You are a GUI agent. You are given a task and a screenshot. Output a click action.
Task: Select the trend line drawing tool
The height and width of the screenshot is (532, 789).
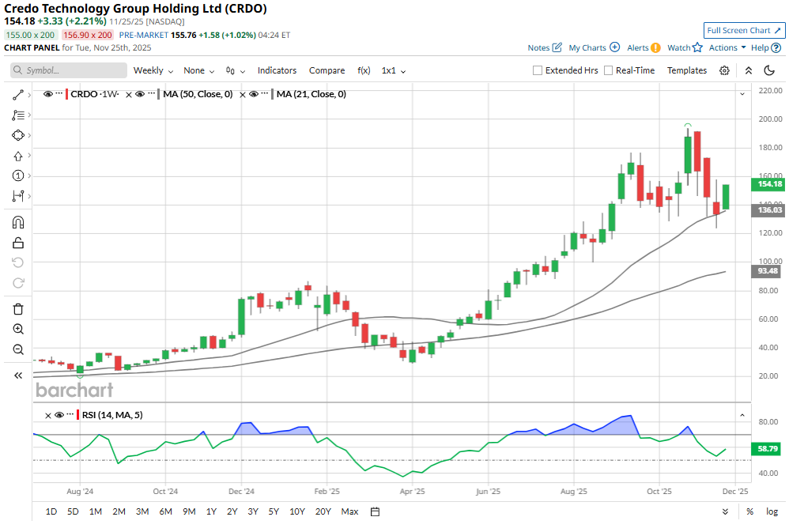pos(18,95)
